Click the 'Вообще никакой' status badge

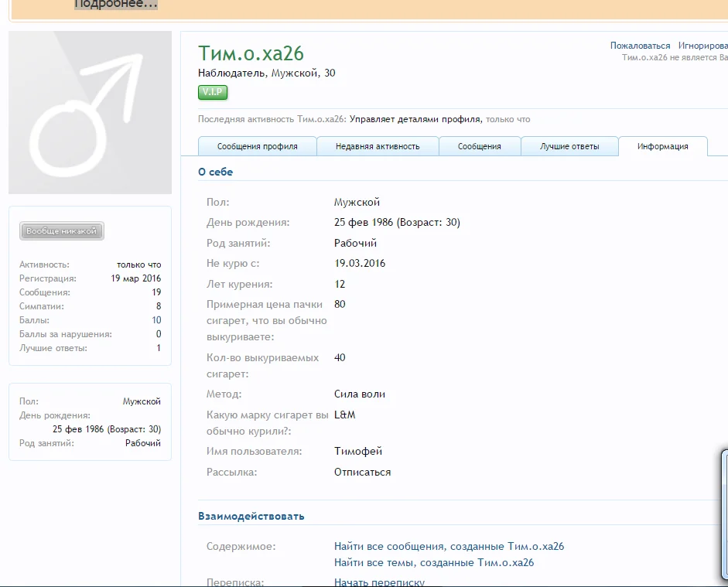coord(61,231)
